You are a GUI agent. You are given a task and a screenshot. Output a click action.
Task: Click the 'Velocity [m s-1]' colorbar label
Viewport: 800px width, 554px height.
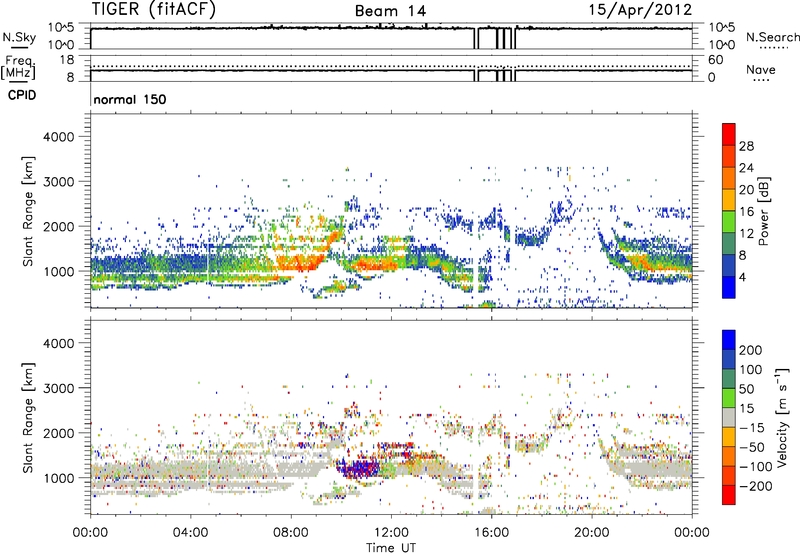(782, 417)
